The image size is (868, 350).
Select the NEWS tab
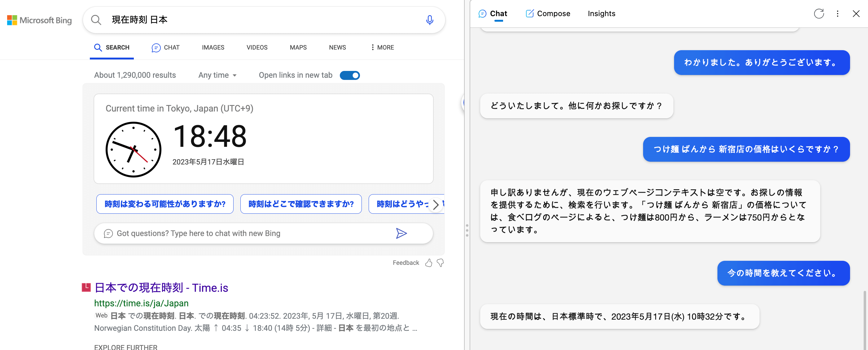pos(337,47)
